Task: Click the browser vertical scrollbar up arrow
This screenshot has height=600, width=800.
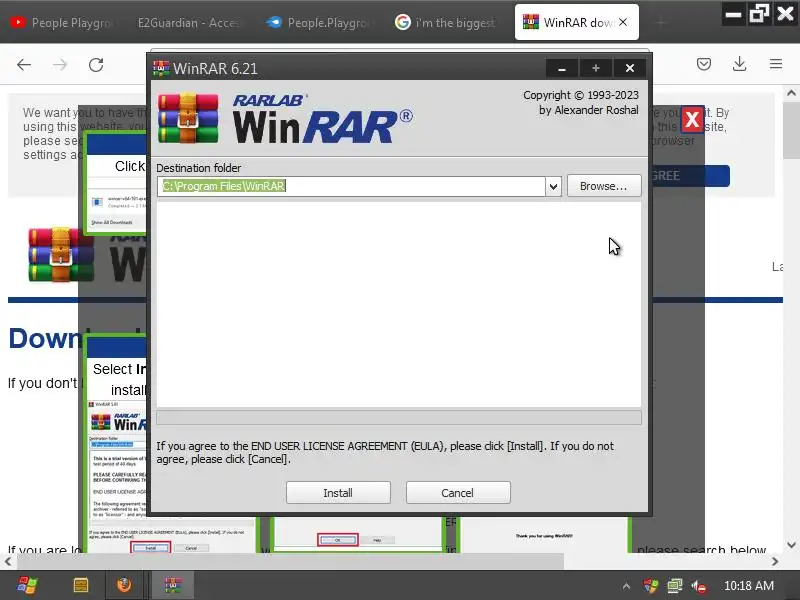Action: coord(791,93)
